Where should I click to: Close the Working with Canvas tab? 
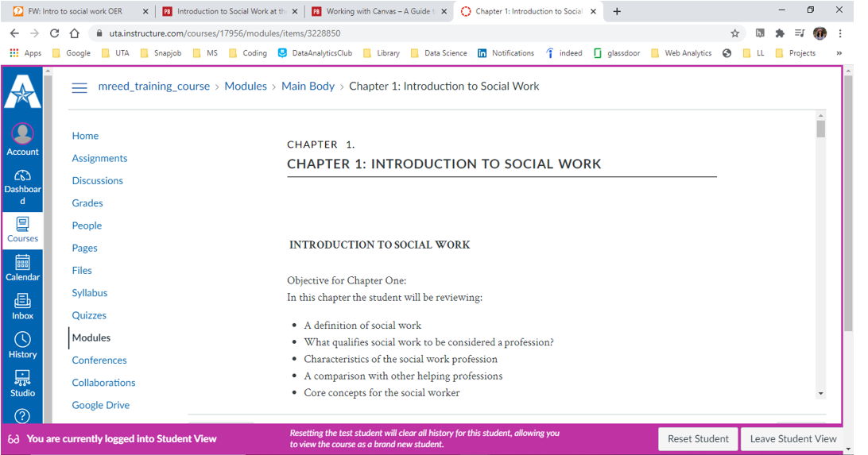444,11
